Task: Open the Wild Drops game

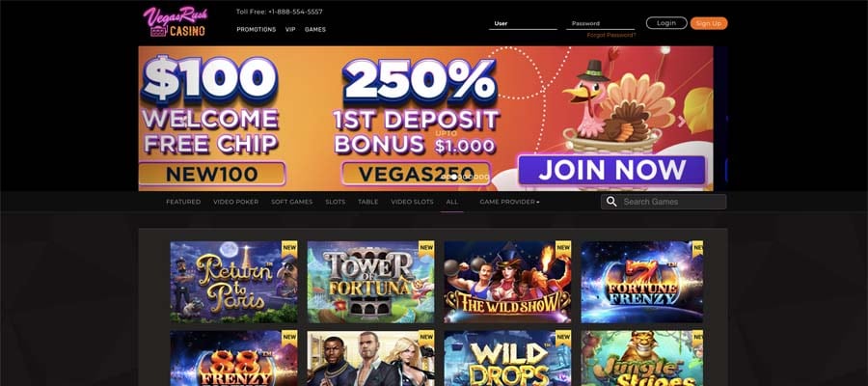Action: [x=507, y=358]
